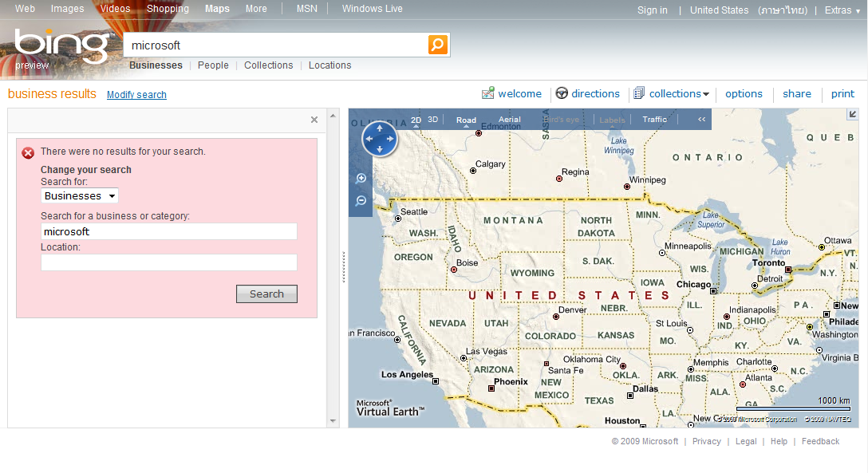Focus the Location input field

169,262
